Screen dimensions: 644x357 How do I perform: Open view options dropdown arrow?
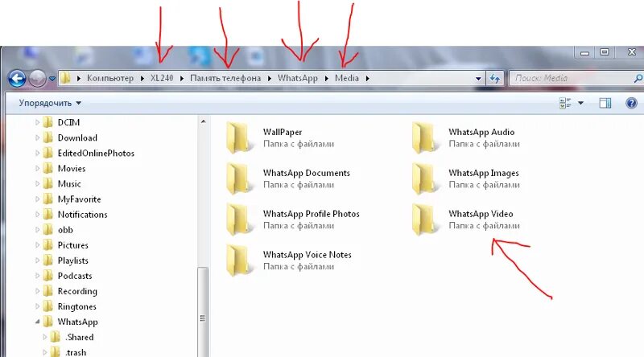580,103
